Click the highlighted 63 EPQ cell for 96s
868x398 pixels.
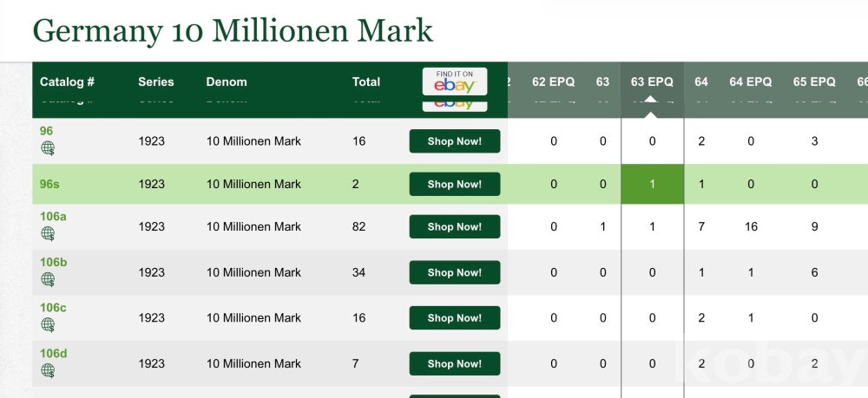(x=652, y=185)
